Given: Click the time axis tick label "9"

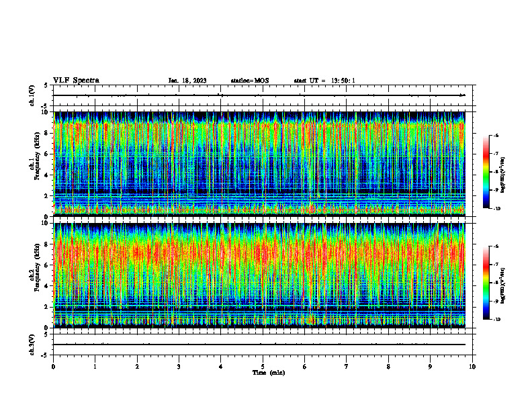Looking at the screenshot, I should pyautogui.click(x=430, y=367).
